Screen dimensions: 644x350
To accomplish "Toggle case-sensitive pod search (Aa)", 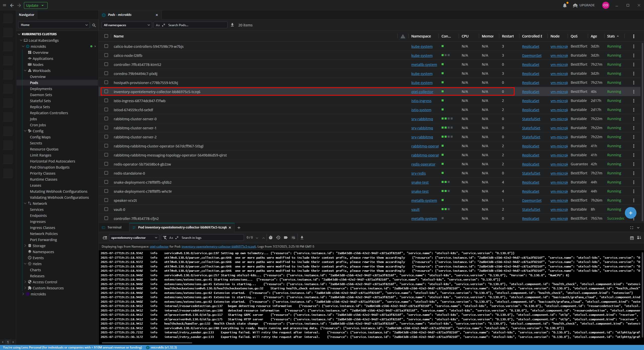I will pyautogui.click(x=158, y=25).
